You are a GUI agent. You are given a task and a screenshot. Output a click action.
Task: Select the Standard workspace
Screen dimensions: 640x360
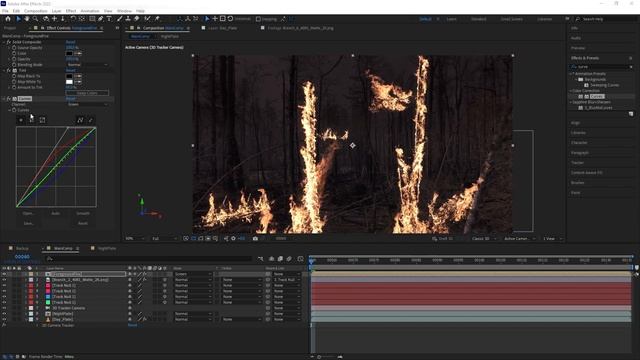pyautogui.click(x=478, y=19)
